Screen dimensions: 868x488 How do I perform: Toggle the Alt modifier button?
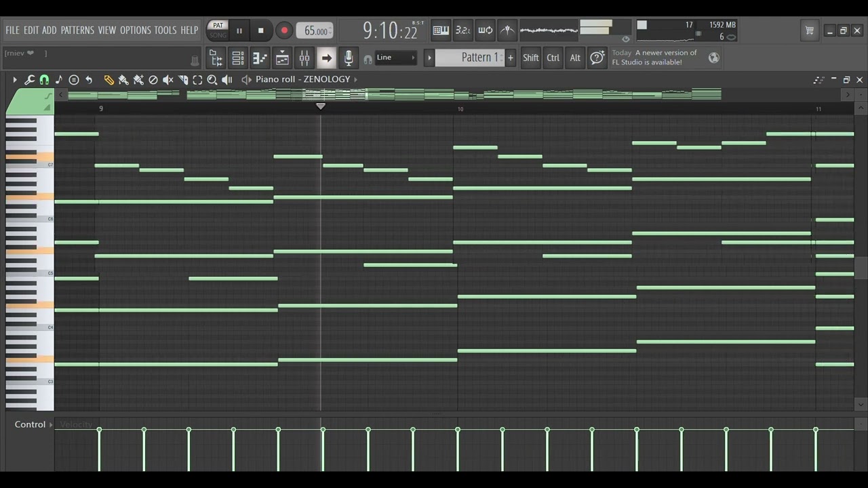tap(575, 58)
